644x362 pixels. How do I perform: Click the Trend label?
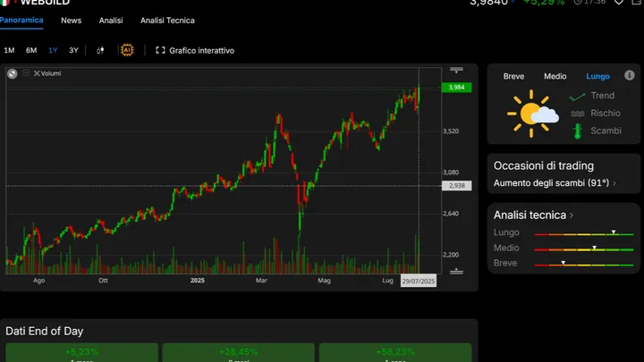tap(603, 96)
